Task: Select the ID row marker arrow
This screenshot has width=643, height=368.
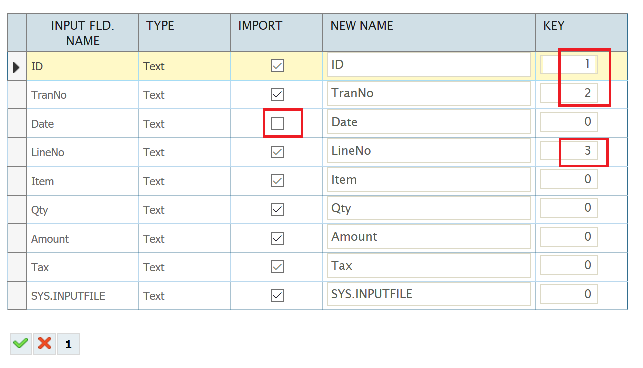Action: click(x=16, y=67)
